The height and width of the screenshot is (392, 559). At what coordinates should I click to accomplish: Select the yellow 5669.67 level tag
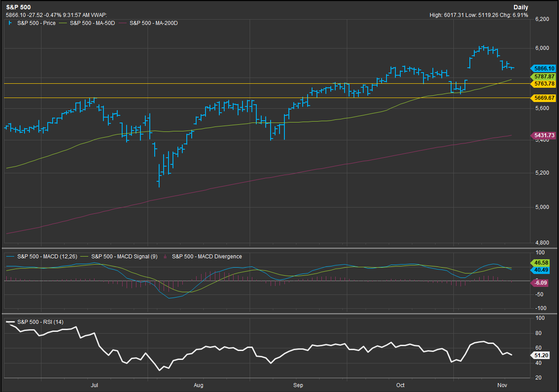click(x=544, y=98)
